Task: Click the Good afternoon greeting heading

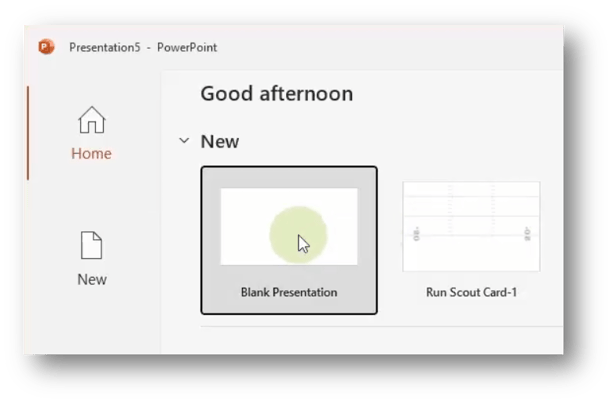Action: click(277, 94)
